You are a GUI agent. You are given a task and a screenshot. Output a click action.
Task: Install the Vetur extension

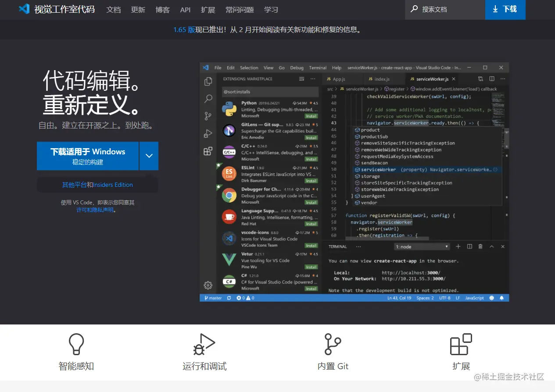pos(311,267)
